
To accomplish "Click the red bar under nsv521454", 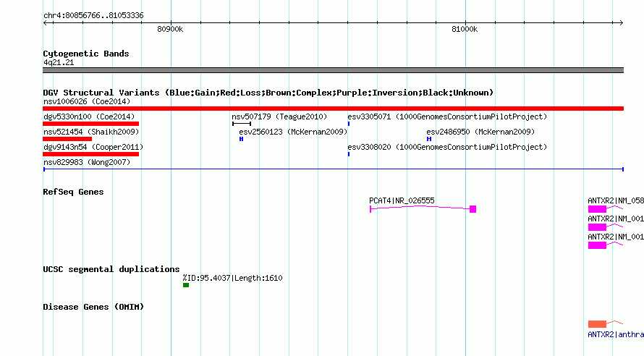I will tap(67, 139).
